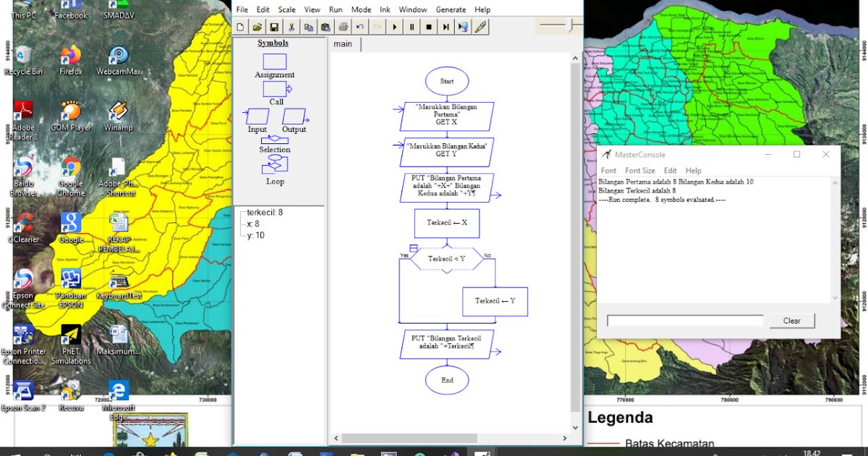Image resolution: width=868 pixels, height=456 pixels.
Task: Click the Print toolbar icon
Action: [343, 27]
